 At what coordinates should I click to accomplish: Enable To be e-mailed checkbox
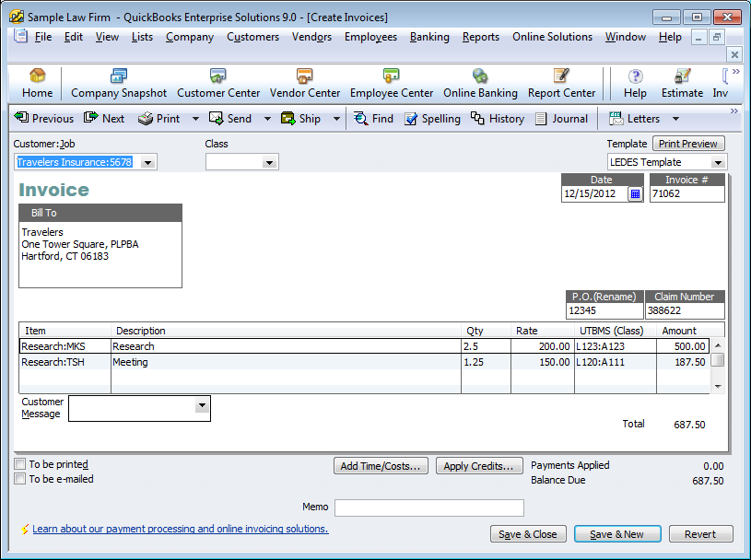pyautogui.click(x=19, y=479)
